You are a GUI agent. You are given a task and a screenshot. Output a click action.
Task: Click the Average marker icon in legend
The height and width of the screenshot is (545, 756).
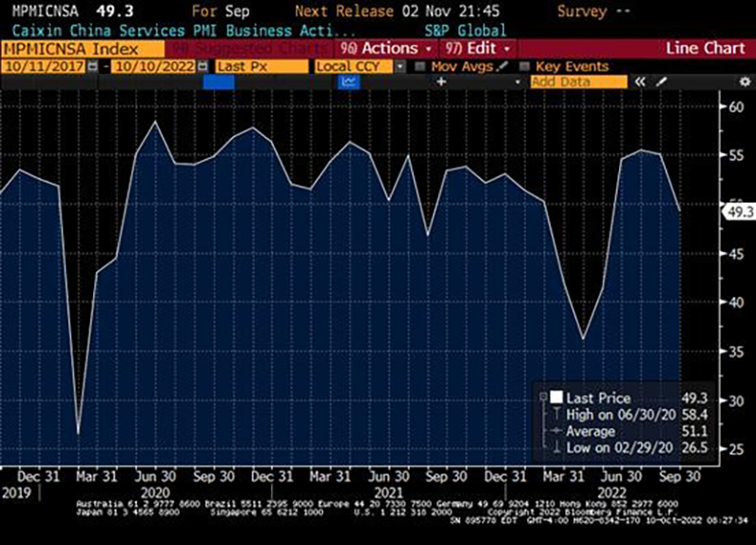pos(556,431)
